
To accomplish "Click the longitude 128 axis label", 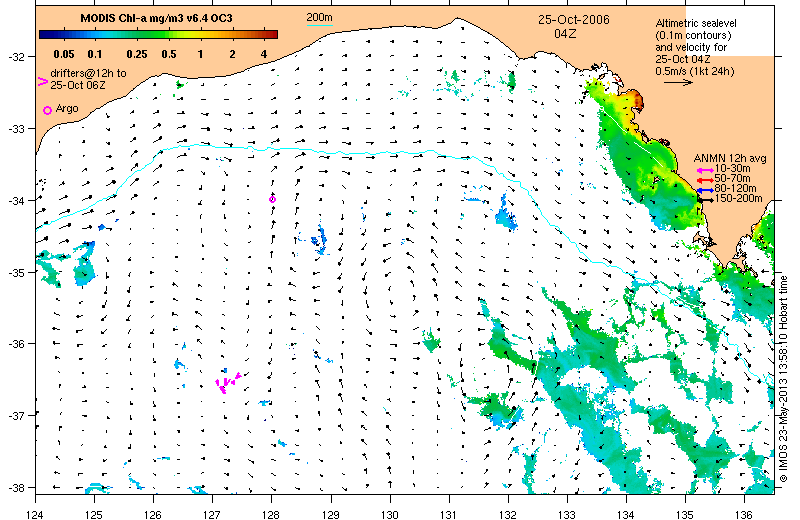I will [x=271, y=514].
